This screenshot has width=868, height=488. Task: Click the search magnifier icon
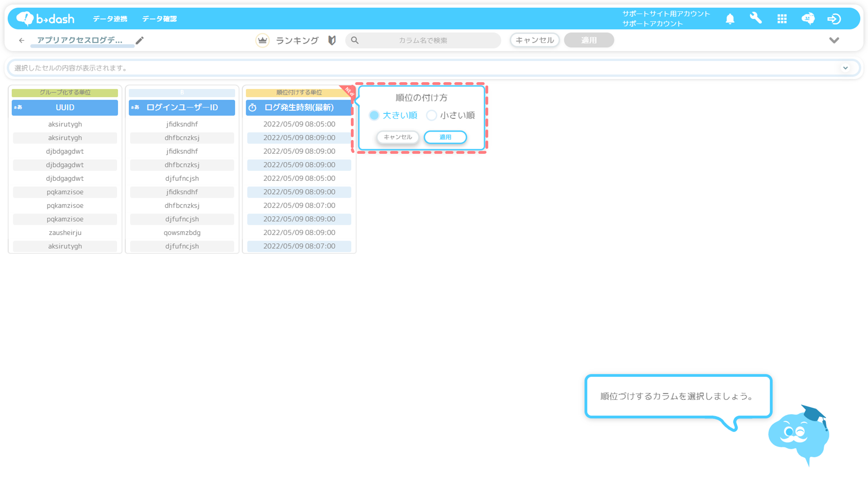tap(355, 40)
